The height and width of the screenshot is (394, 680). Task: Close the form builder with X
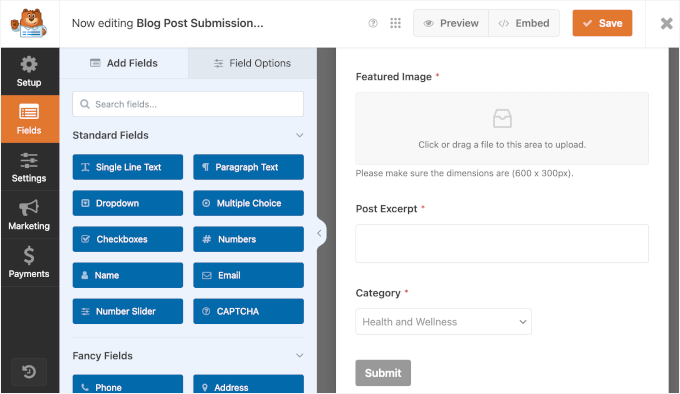click(x=666, y=23)
